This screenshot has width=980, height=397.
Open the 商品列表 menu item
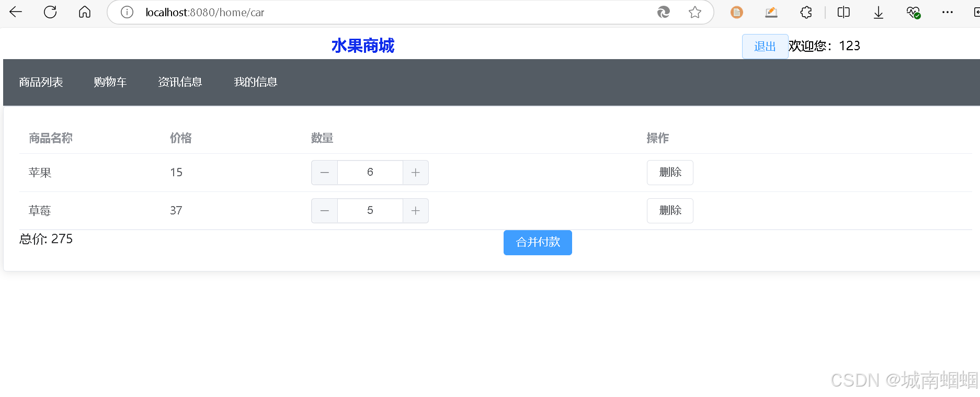pos(41,82)
